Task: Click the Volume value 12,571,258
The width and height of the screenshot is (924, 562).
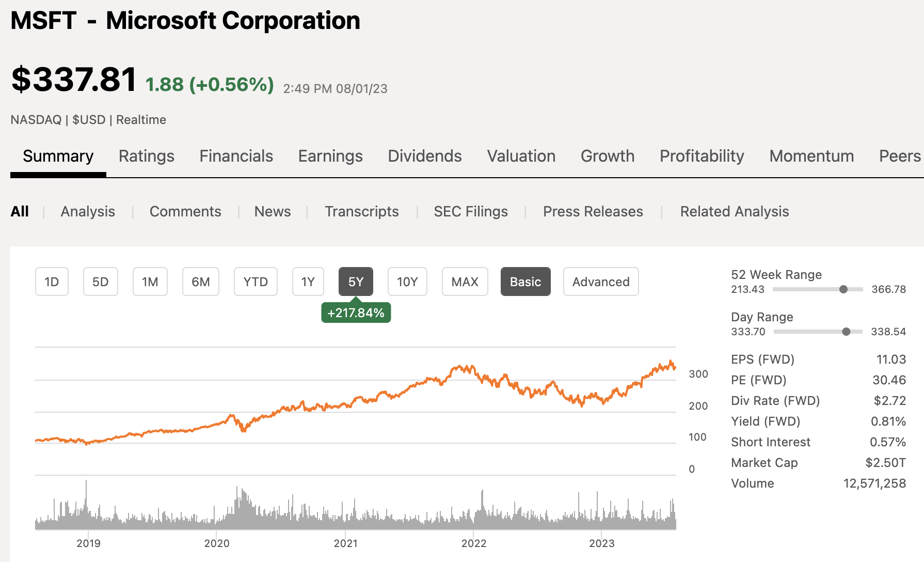Action: pyautogui.click(x=874, y=483)
